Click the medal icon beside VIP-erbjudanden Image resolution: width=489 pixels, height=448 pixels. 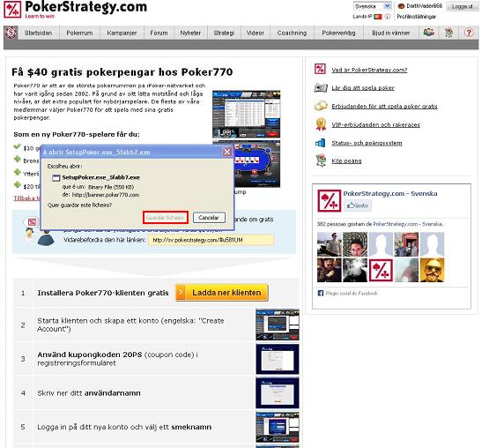[321, 124]
